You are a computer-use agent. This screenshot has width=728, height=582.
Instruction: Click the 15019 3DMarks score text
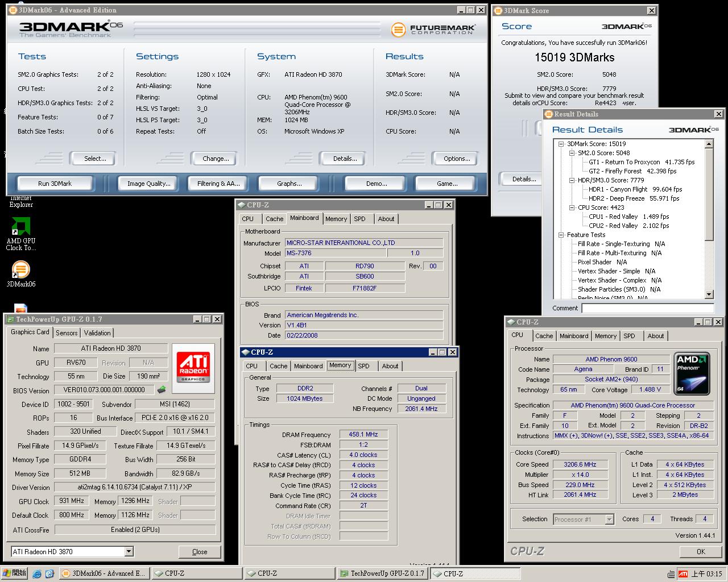574,57
